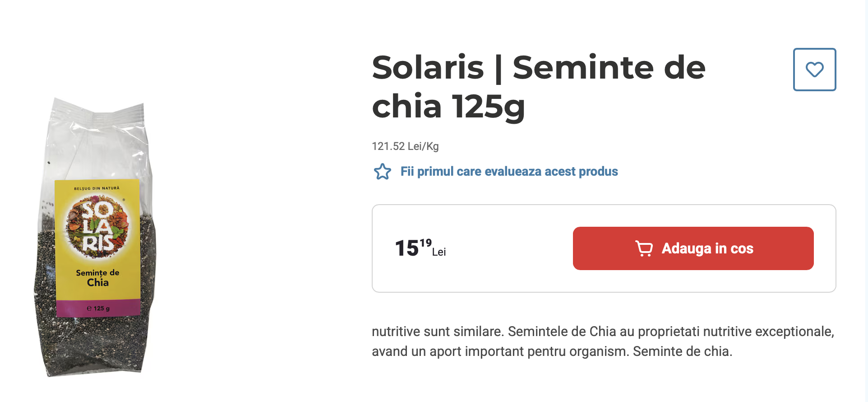Image resolution: width=868 pixels, height=402 pixels.
Task: Click the round Solaris logo on package
Action: click(x=97, y=226)
